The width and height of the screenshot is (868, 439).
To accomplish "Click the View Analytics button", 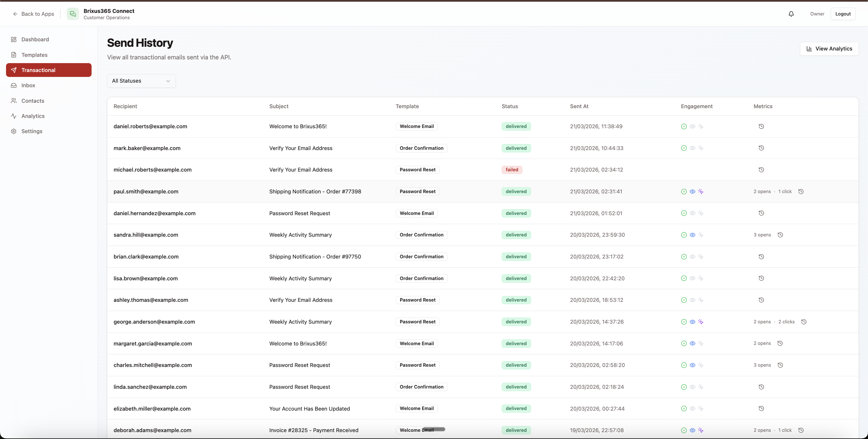I will [829, 48].
